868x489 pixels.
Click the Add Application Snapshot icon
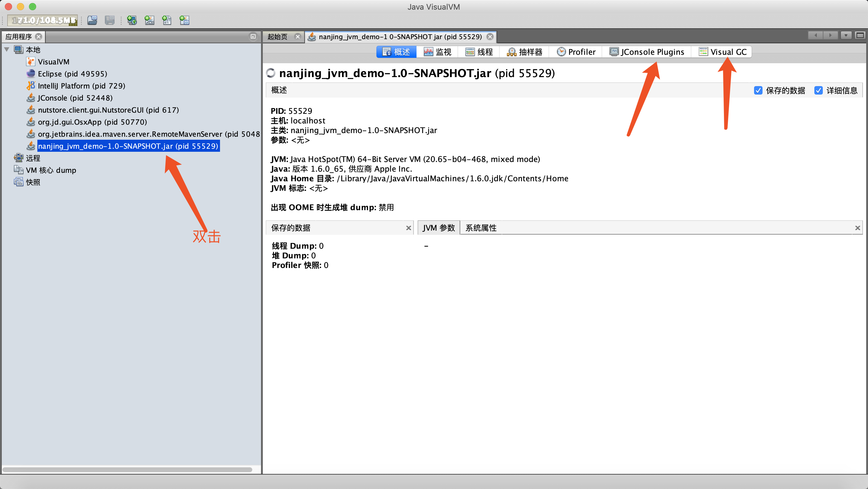point(184,20)
